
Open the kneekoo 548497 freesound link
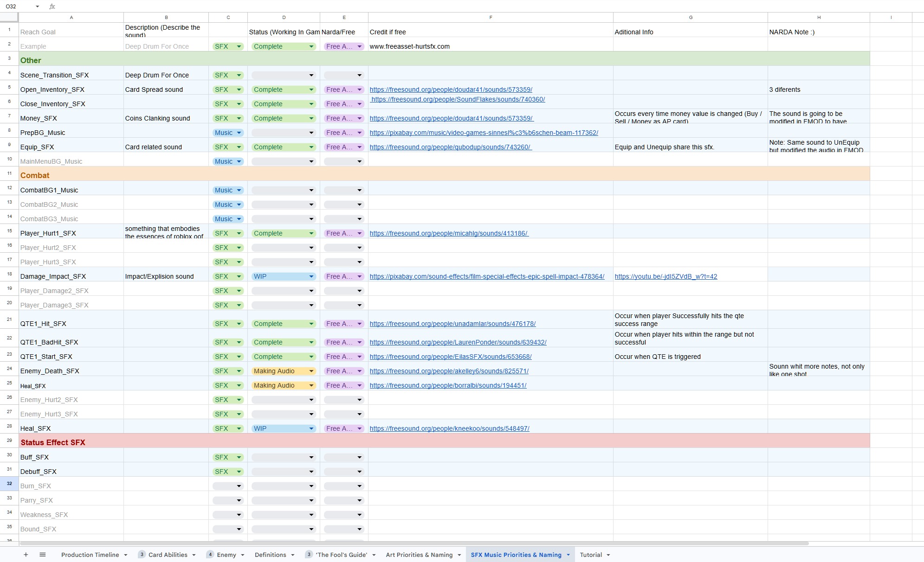pyautogui.click(x=450, y=428)
